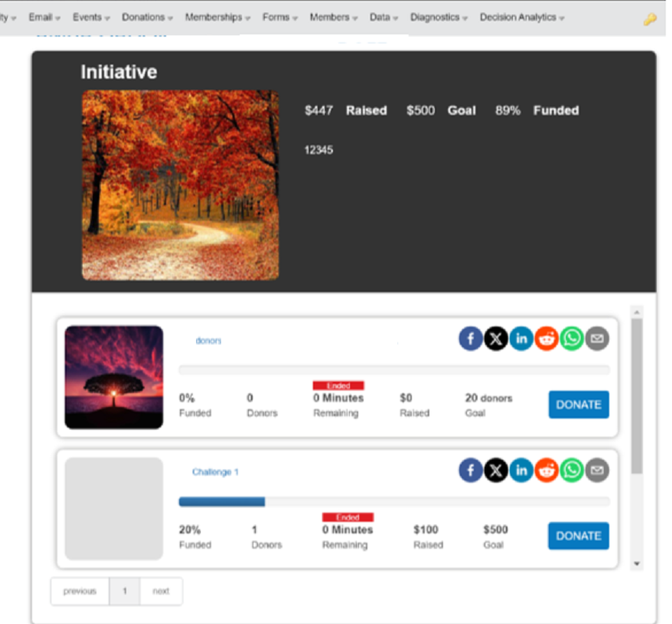The width and height of the screenshot is (672, 624).
Task: Go to the next page
Action: [x=161, y=591]
